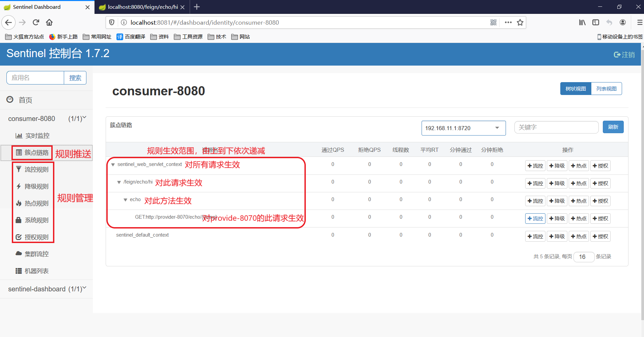Switch to 列表视图 list view
This screenshot has width=644, height=337.
click(x=607, y=89)
